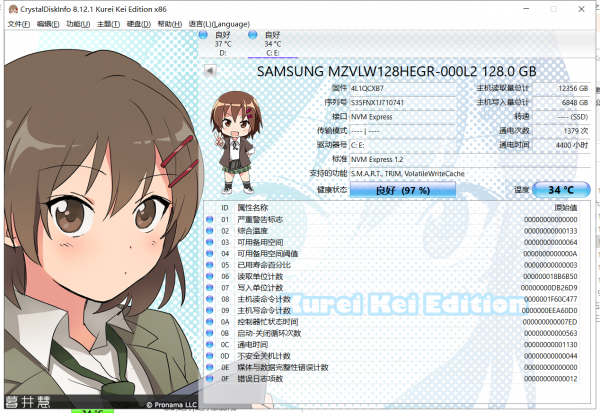Click status orb of attribute 03 可用备用空间
This screenshot has height=413, width=600.
click(209, 242)
